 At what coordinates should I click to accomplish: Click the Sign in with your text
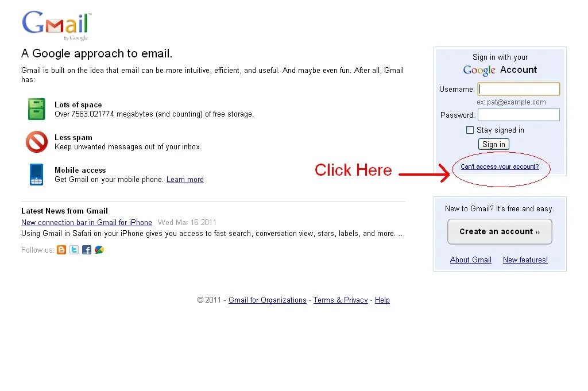pos(500,57)
